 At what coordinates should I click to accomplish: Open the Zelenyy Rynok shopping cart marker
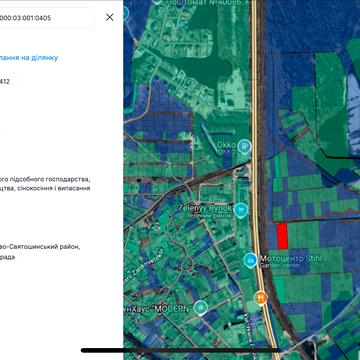(x=241, y=210)
